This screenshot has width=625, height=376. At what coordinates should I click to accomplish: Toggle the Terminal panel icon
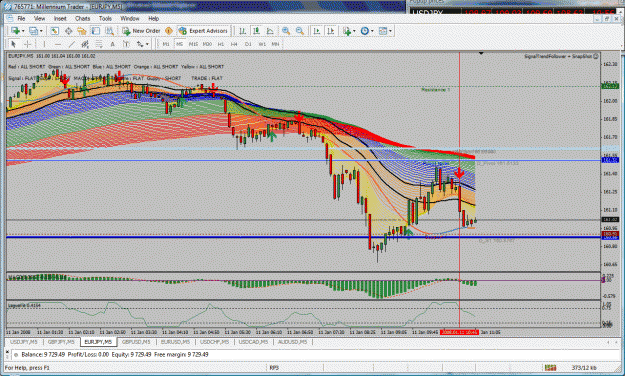click(x=95, y=31)
